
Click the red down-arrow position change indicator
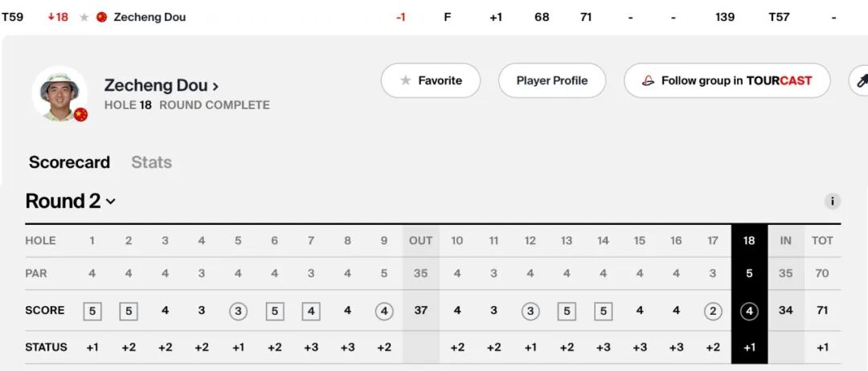point(51,17)
